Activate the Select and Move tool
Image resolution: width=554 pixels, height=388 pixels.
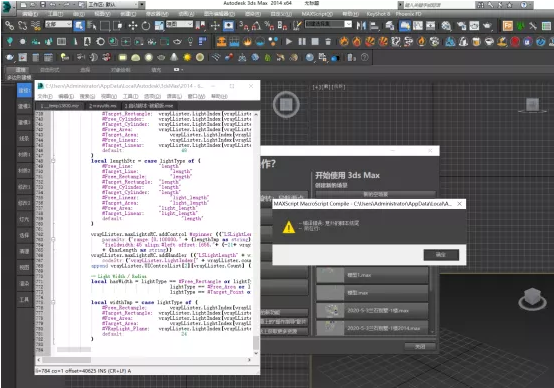(x=133, y=25)
